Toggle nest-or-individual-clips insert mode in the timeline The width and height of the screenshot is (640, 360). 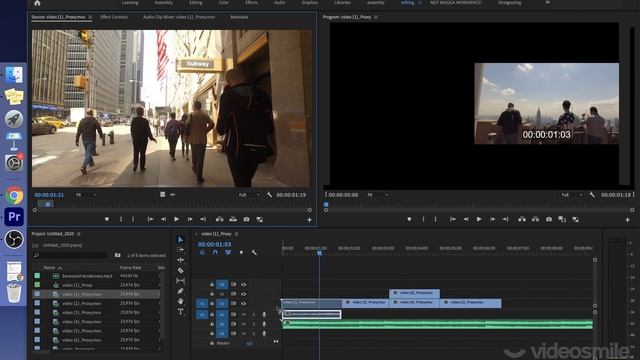(x=202, y=253)
